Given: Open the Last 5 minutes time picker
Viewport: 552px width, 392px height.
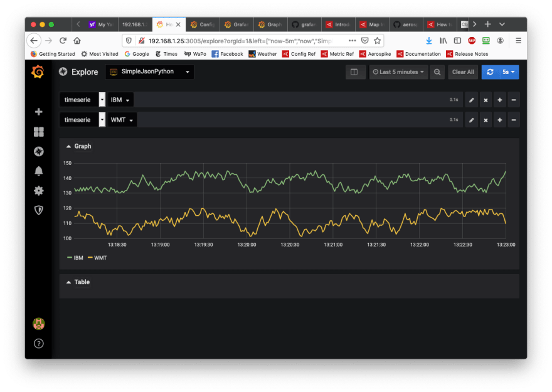Looking at the screenshot, I should pos(398,72).
